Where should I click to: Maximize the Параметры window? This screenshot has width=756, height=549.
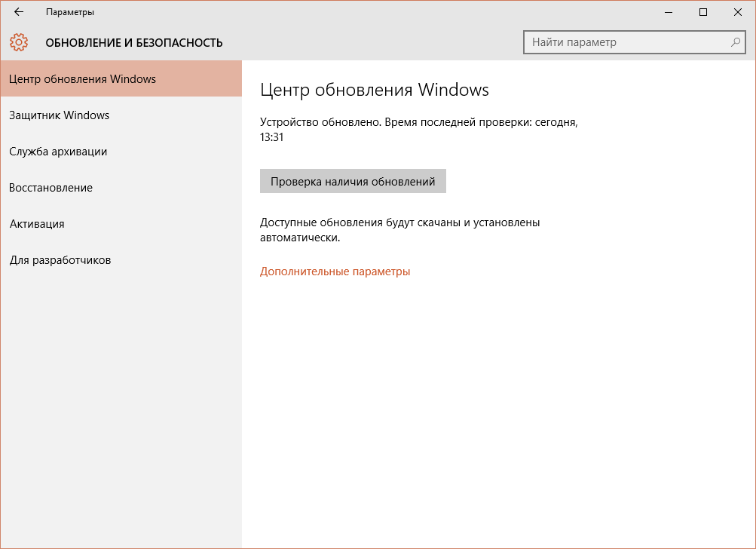pos(703,12)
